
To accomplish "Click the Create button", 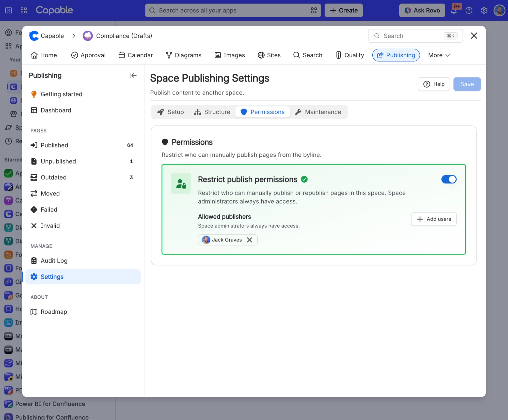I will pos(344,10).
